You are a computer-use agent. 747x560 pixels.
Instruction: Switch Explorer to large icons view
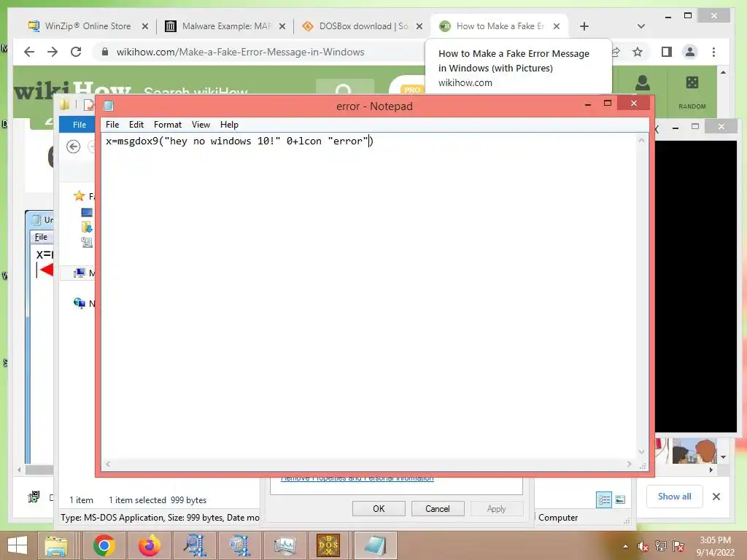point(620,499)
